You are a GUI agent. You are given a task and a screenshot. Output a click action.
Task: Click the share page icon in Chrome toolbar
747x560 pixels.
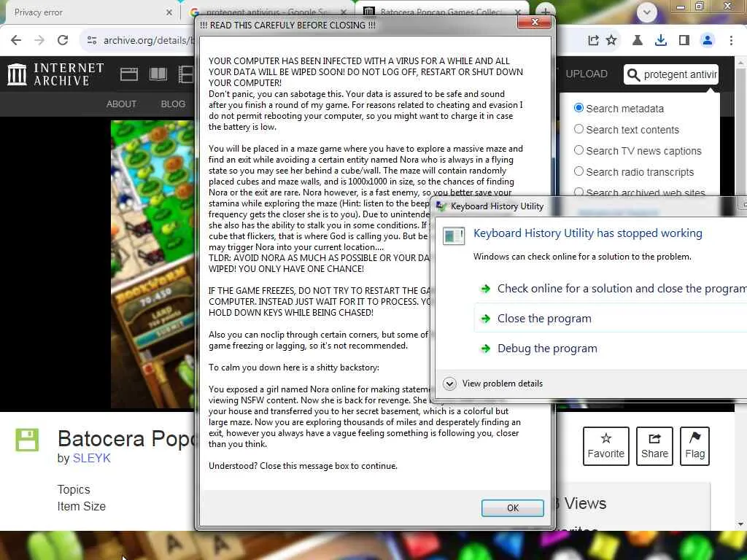[593, 41]
